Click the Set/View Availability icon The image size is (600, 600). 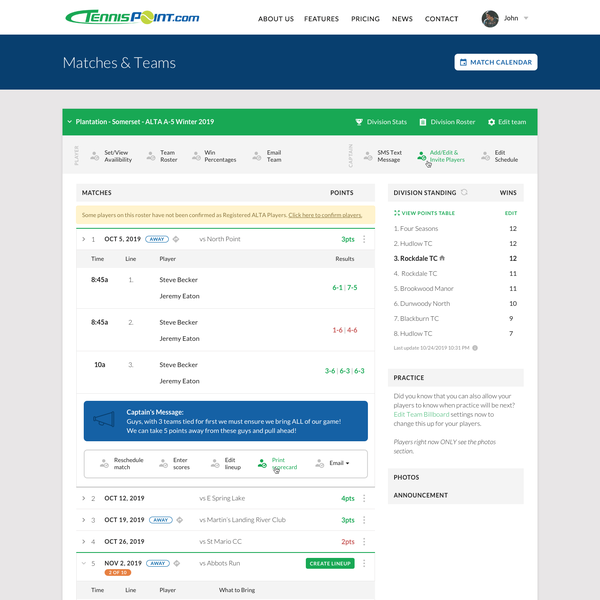[95, 155]
